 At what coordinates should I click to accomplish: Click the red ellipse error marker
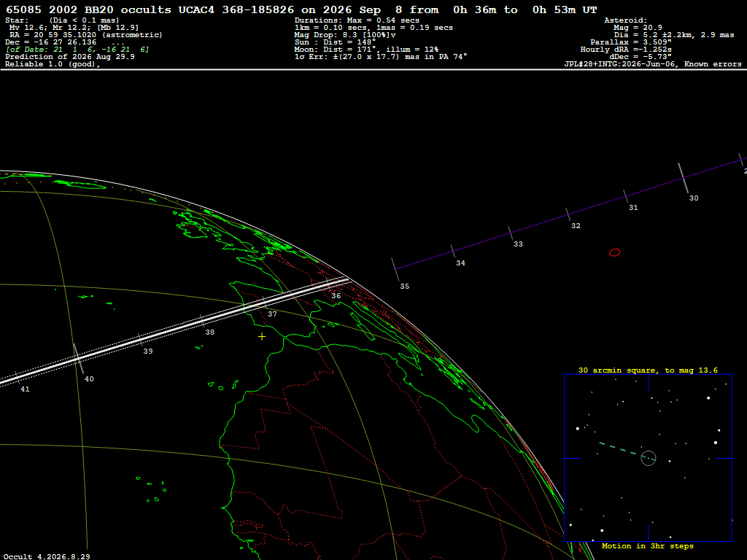click(614, 252)
